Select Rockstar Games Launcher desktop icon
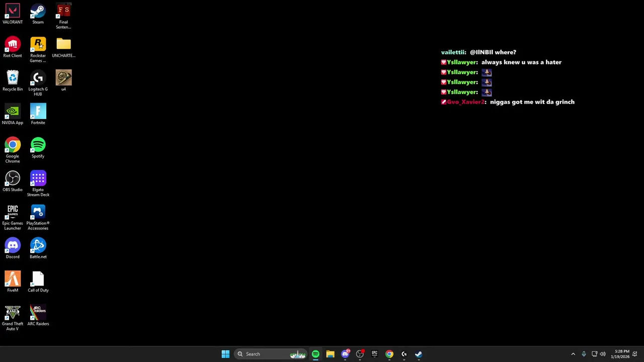 click(38, 50)
